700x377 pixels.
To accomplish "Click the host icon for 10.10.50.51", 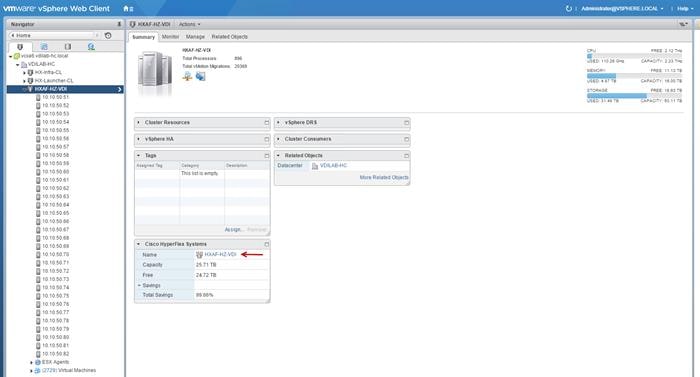I will pyautogui.click(x=38, y=97).
